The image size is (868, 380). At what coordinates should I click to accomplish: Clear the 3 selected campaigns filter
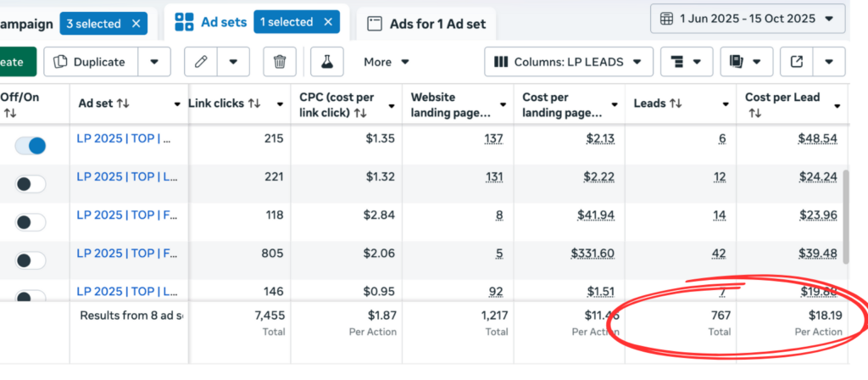136,23
